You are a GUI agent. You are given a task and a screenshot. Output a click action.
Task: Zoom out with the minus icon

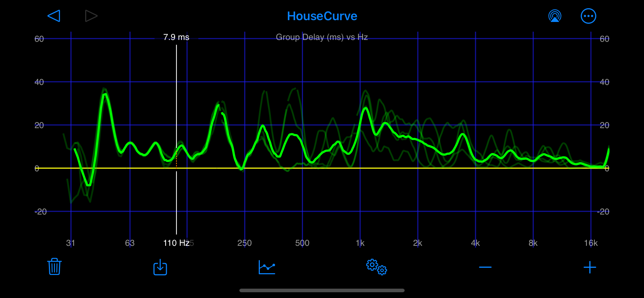pos(485,267)
